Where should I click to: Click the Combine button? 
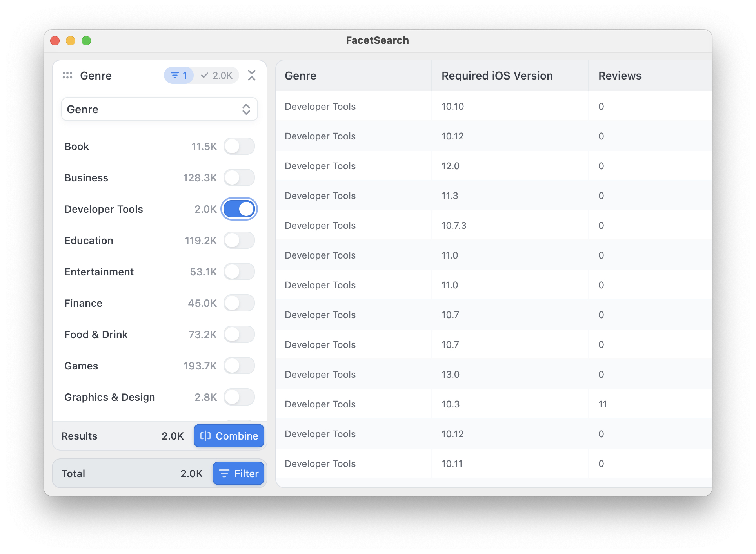tap(229, 436)
